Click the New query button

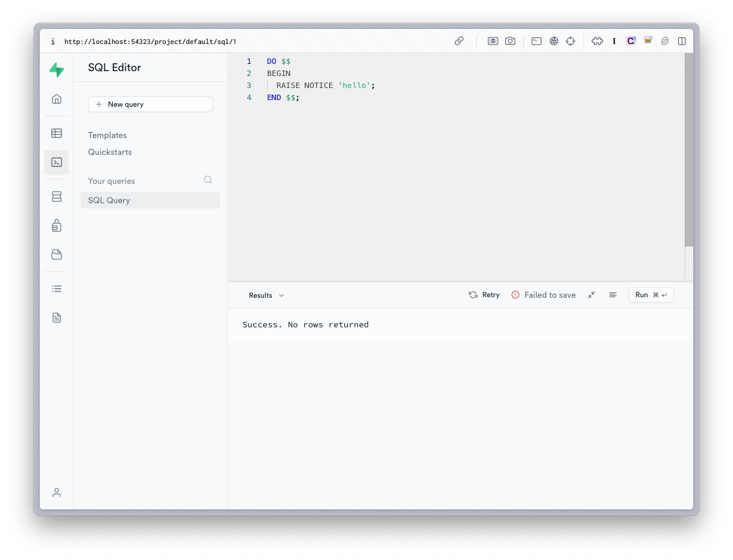tap(150, 104)
